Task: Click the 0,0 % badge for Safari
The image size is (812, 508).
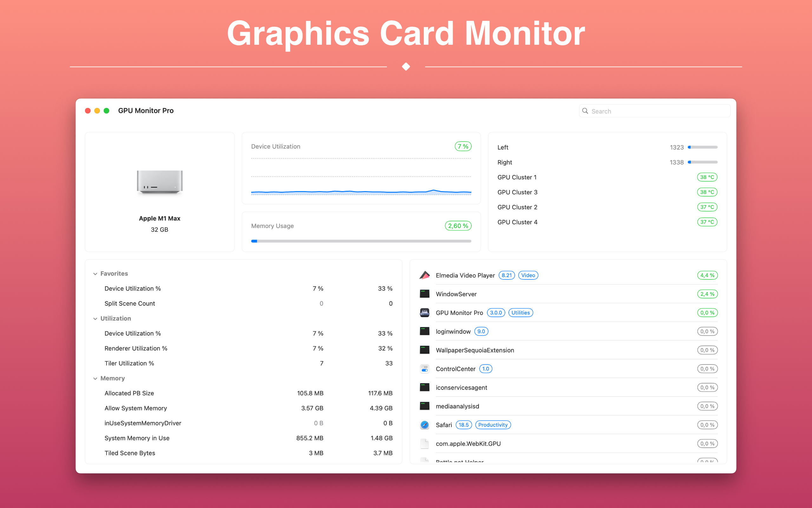Action: [707, 425]
